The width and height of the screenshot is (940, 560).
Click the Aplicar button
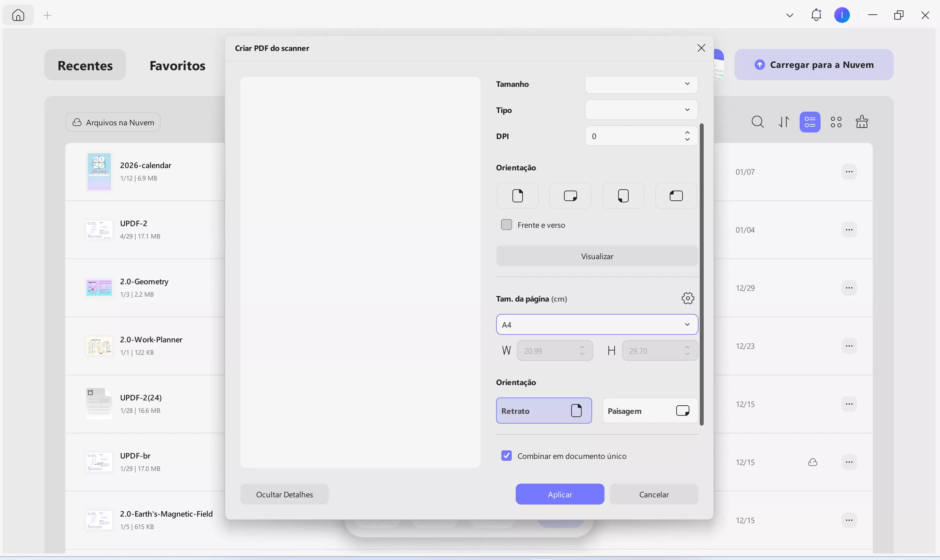pos(560,494)
